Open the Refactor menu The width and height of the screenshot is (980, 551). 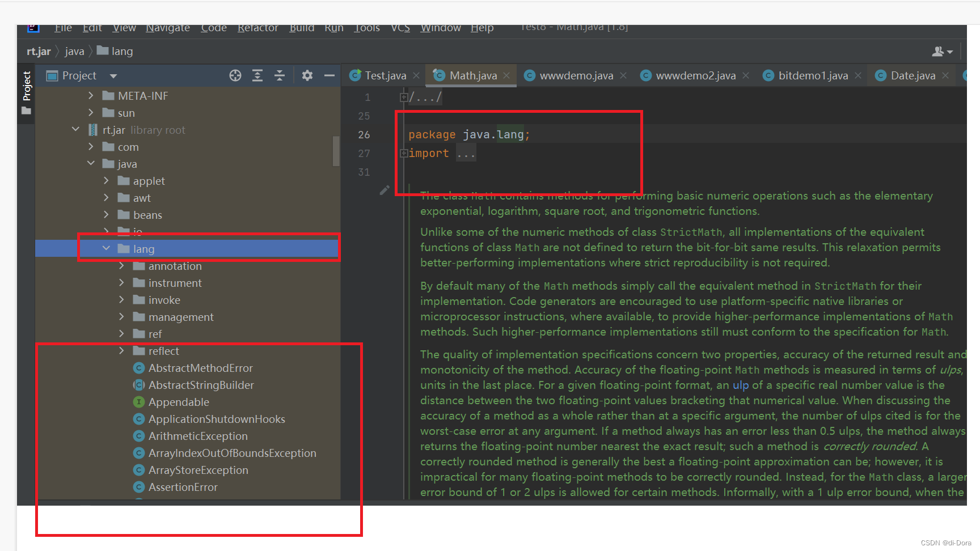(258, 28)
